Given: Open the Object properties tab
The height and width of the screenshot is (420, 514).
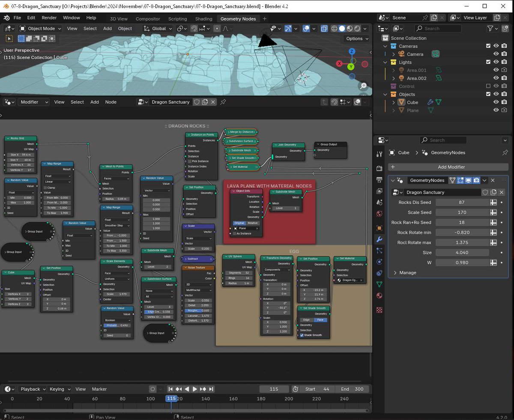Looking at the screenshot, I should (x=379, y=228).
